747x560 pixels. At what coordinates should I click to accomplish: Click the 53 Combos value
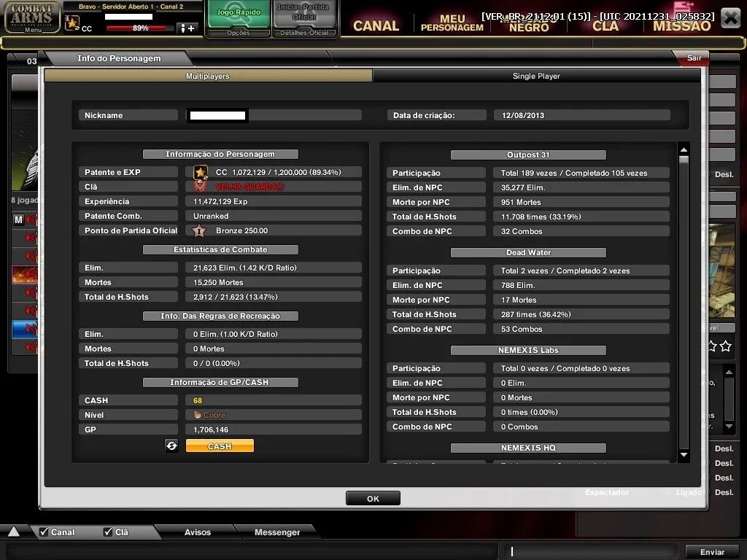tap(521, 329)
